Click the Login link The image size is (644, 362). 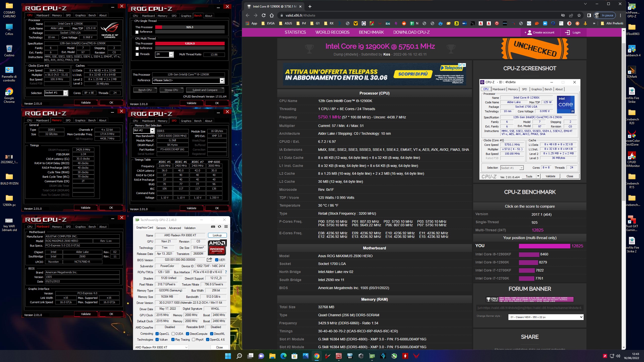[573, 32]
